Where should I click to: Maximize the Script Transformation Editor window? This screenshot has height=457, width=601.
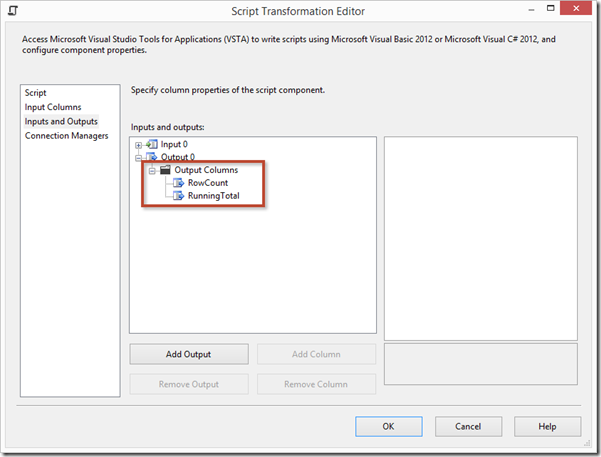coord(550,8)
